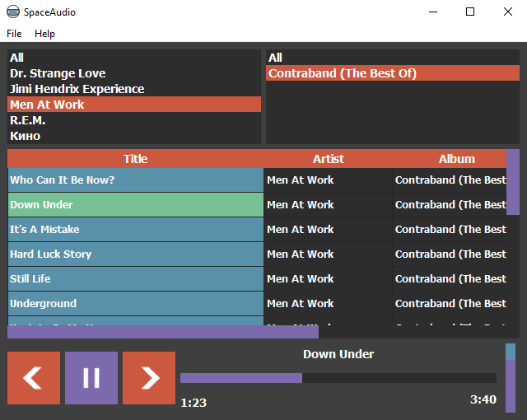Select artist Jimi Hendrix Experience
The height and width of the screenshot is (420, 527).
pyautogui.click(x=134, y=89)
